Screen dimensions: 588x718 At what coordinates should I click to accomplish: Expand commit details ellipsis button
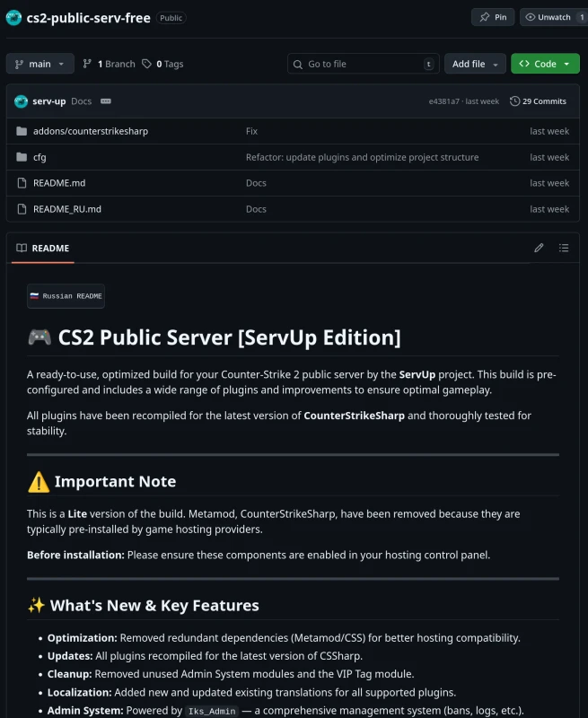106,101
